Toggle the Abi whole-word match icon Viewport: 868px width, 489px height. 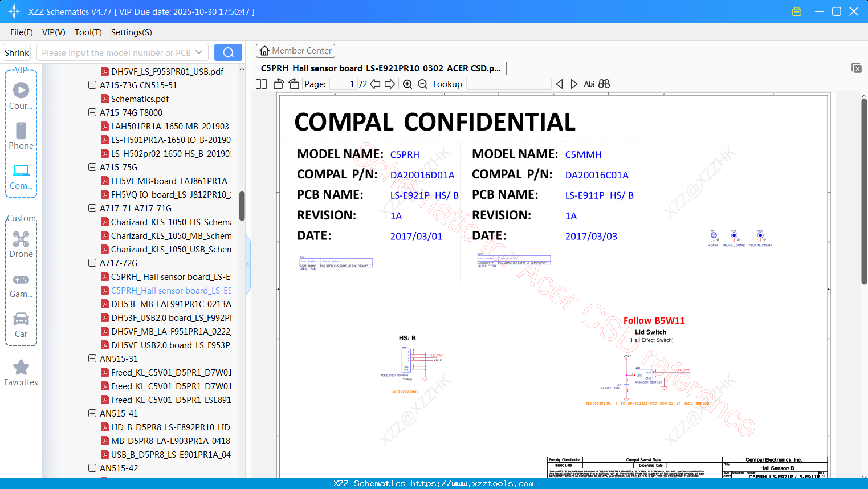click(x=589, y=84)
